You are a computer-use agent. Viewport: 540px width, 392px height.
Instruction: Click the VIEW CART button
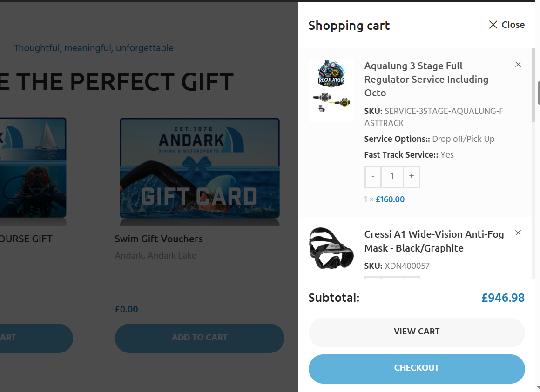click(417, 332)
